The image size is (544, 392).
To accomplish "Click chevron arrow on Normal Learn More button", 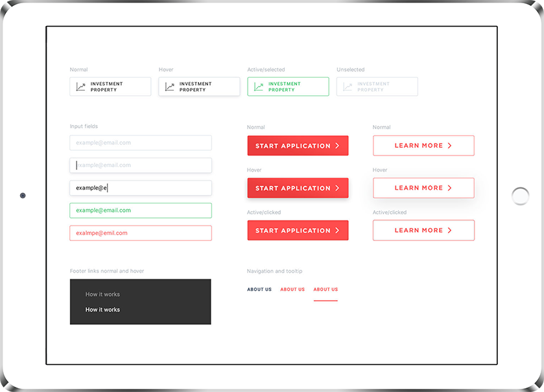I will (449, 146).
